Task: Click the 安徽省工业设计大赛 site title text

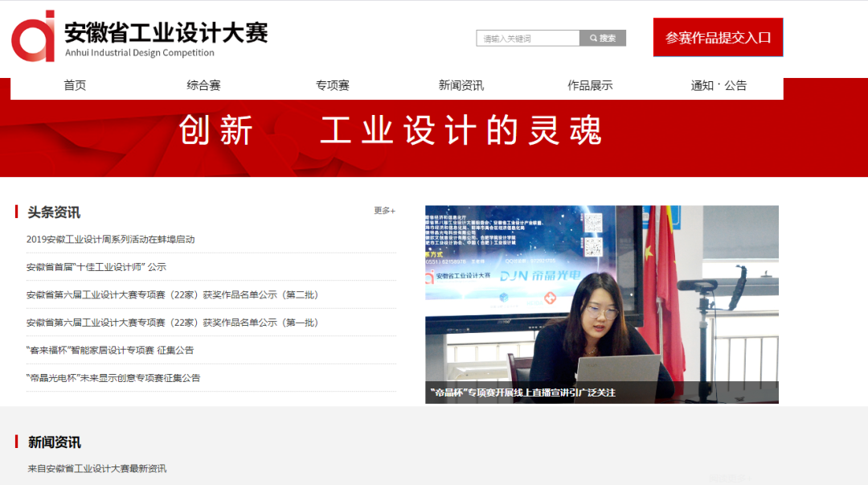Action: 166,33
